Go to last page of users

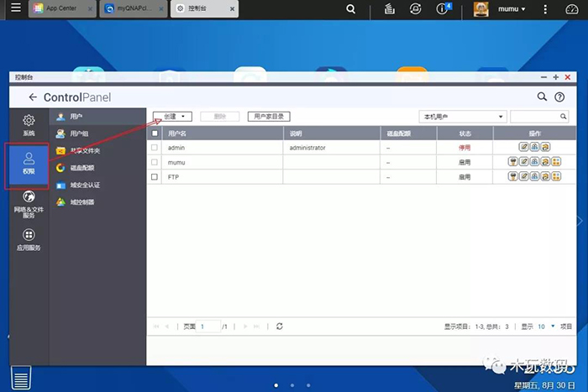click(x=257, y=327)
